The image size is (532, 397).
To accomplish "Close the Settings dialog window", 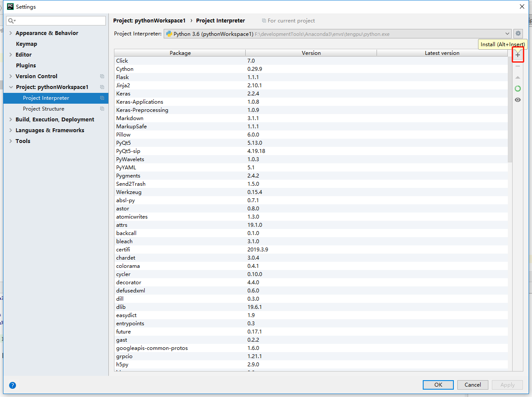I will tap(522, 6).
